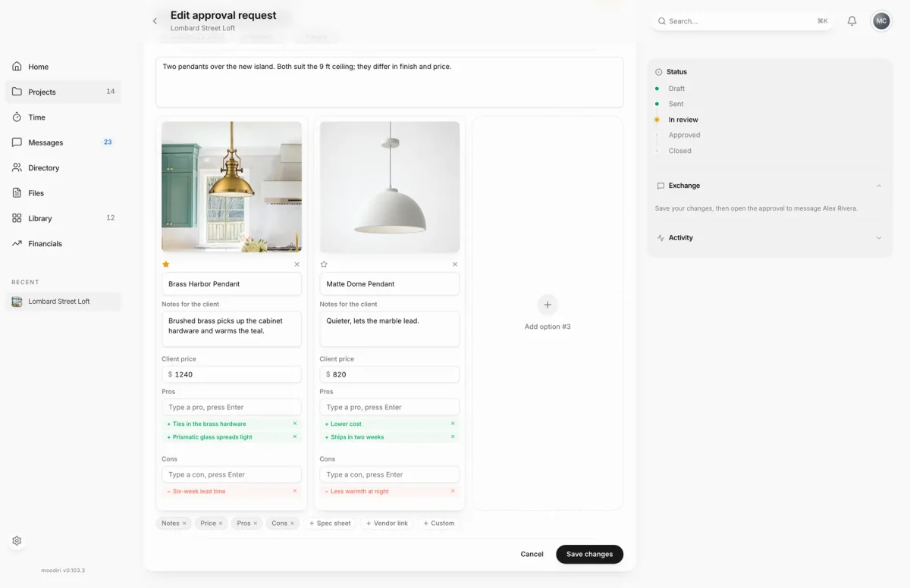The width and height of the screenshot is (910, 588).
Task: Click the Exchange chat icon
Action: 661,186
